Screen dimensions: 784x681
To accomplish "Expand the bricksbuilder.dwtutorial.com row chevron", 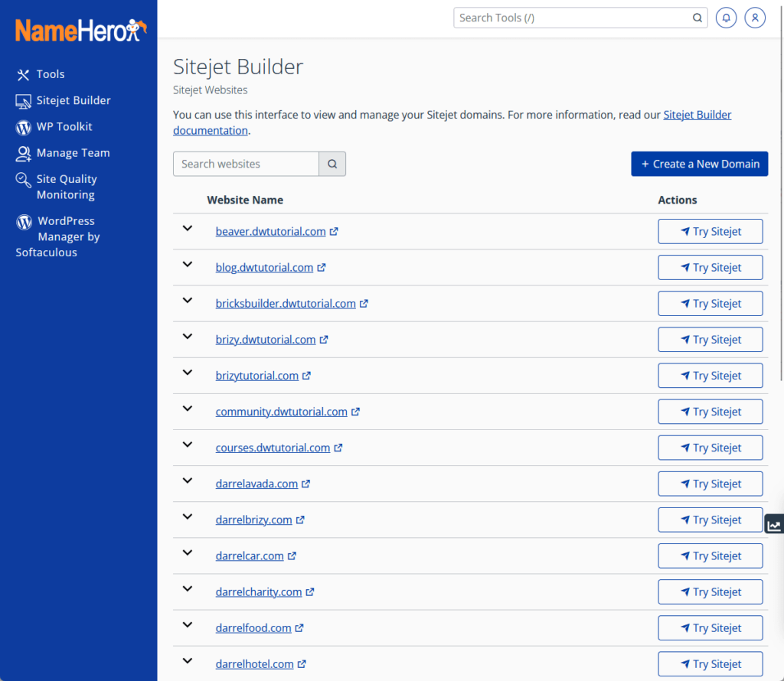I will 188,300.
